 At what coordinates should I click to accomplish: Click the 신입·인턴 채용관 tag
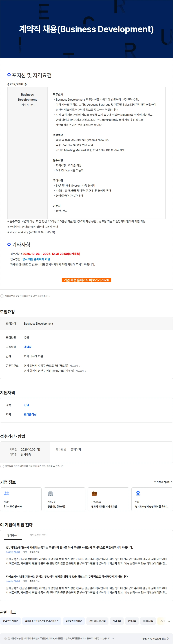pos(10,621)
